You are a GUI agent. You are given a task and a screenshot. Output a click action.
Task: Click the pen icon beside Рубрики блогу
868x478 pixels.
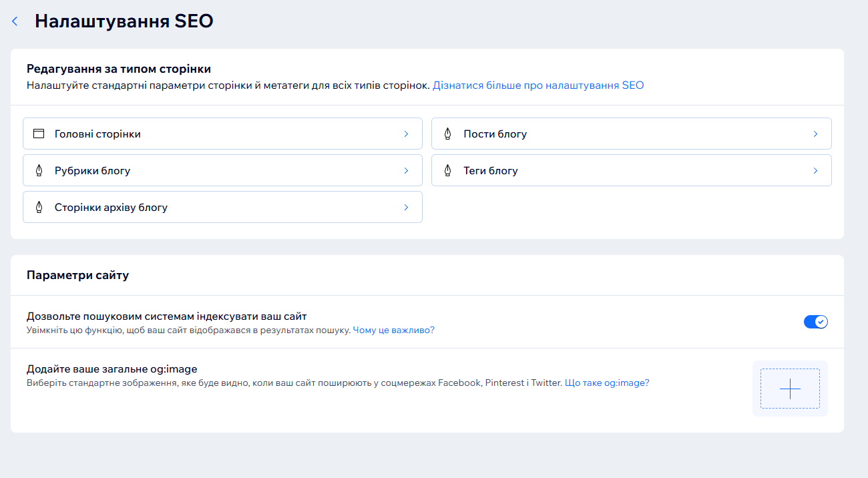coord(39,171)
